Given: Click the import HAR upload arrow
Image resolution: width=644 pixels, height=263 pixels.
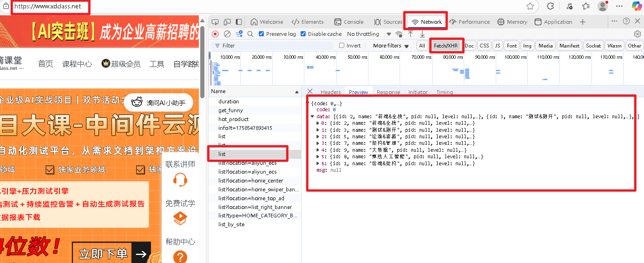Looking at the screenshot, I should (x=410, y=34).
